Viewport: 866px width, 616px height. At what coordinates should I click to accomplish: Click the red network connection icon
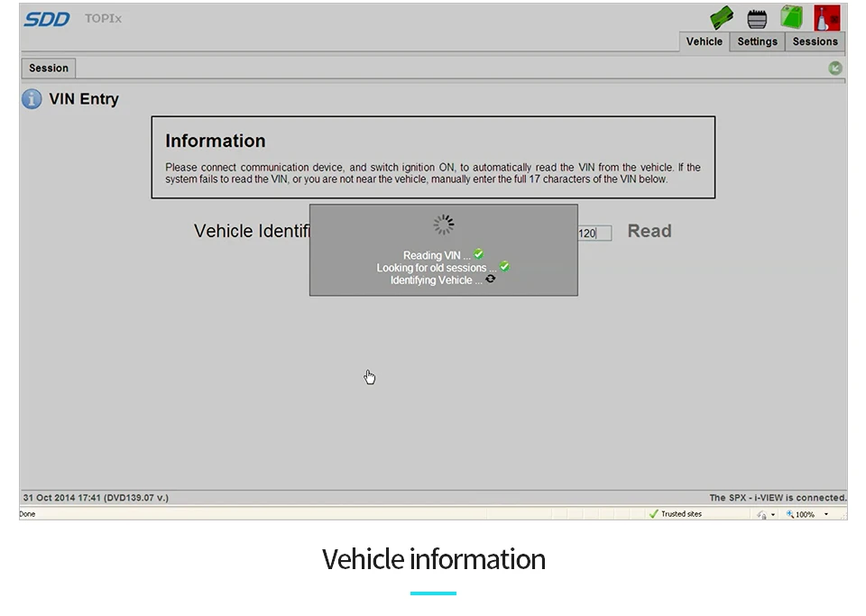click(827, 18)
